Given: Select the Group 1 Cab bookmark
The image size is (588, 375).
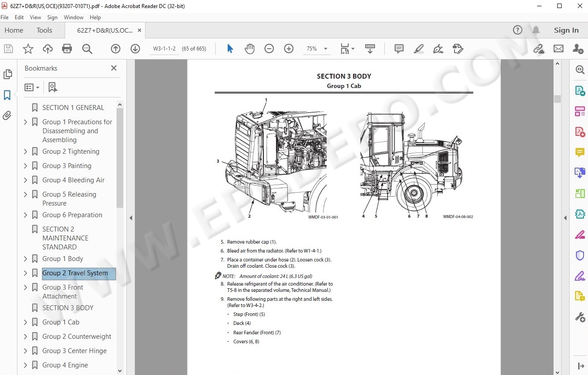Looking at the screenshot, I should (61, 322).
